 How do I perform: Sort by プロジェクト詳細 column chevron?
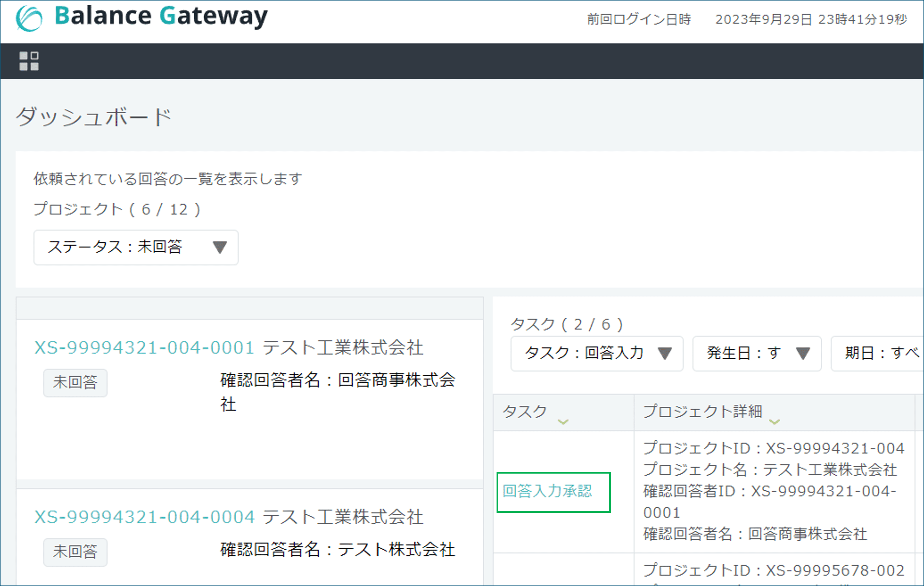click(774, 422)
